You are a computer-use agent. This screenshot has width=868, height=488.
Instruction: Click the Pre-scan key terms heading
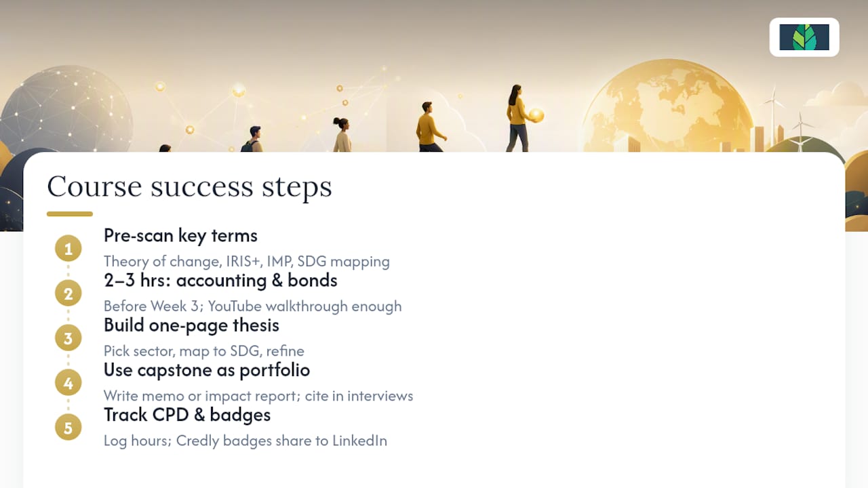(x=180, y=236)
